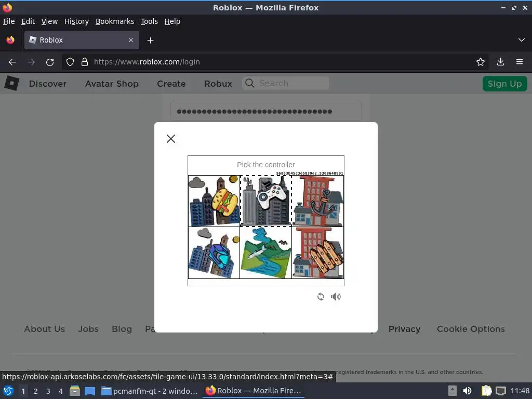Close the captcha dialog with the X

pos(171,138)
